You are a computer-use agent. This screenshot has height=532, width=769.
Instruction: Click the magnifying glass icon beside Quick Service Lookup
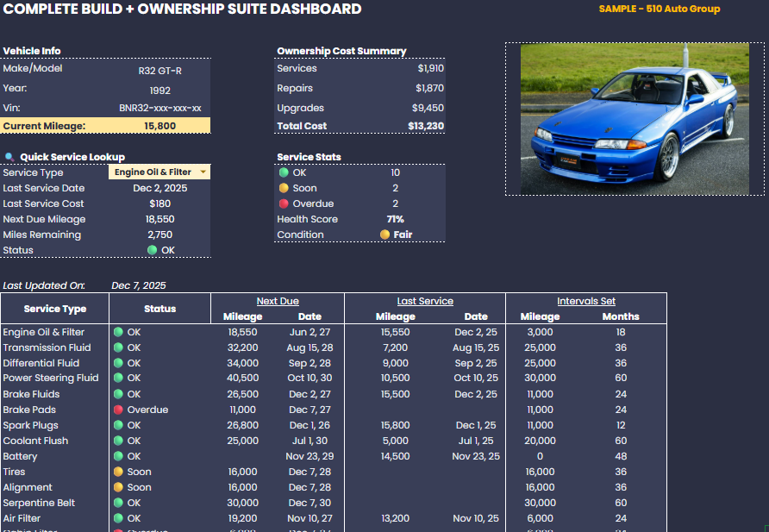click(x=9, y=157)
